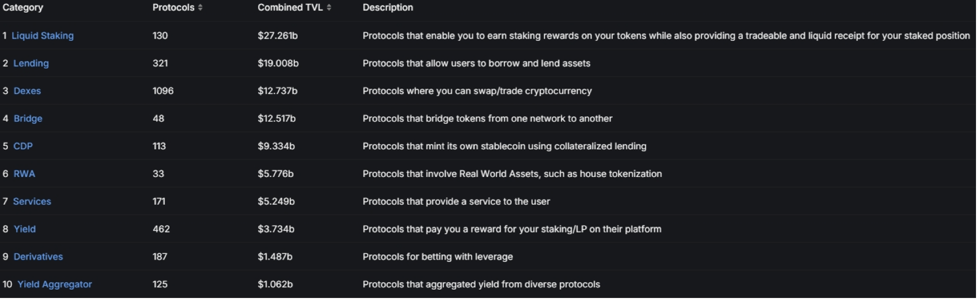Click the Protocols column header text

(x=173, y=7)
